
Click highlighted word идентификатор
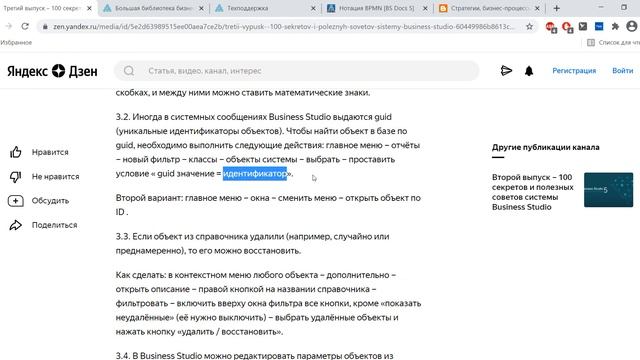point(255,173)
